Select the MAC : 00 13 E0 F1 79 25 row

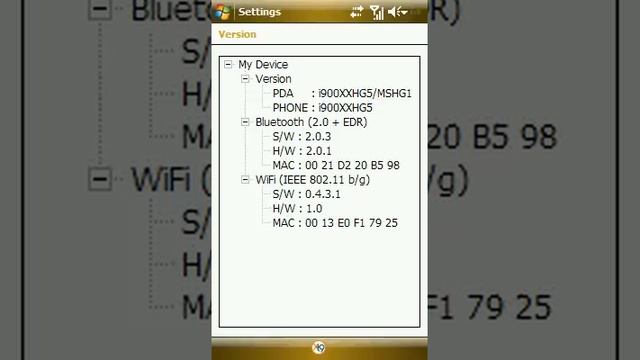pos(335,223)
